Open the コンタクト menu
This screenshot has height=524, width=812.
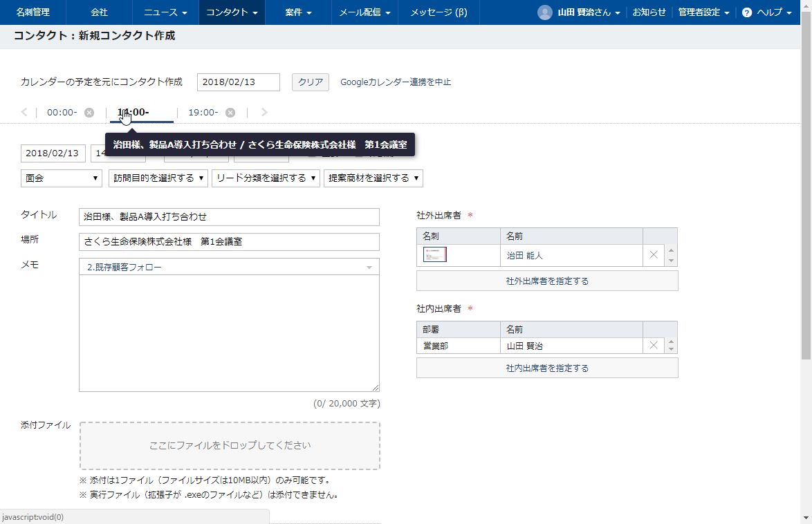coord(232,12)
